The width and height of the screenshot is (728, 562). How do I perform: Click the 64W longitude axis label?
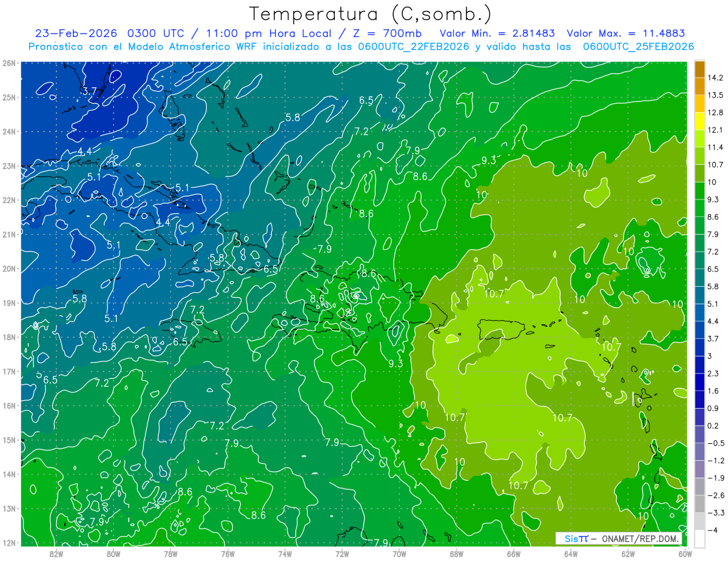tap(570, 554)
